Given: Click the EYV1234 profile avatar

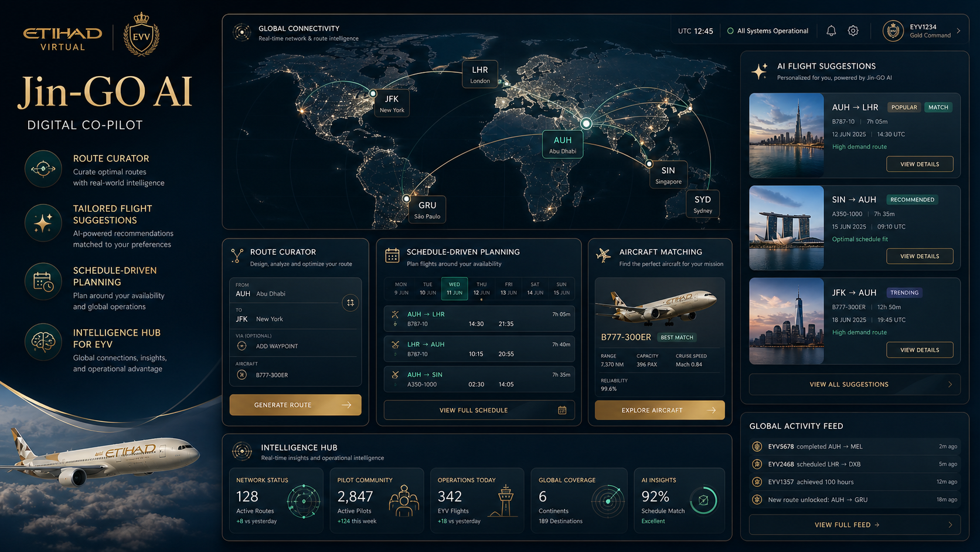Looking at the screenshot, I should [893, 31].
